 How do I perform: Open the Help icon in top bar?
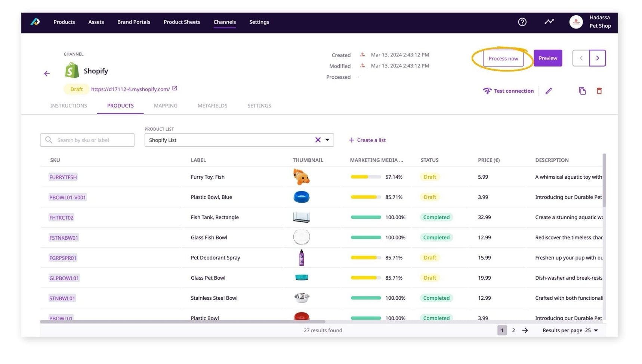[x=522, y=22]
